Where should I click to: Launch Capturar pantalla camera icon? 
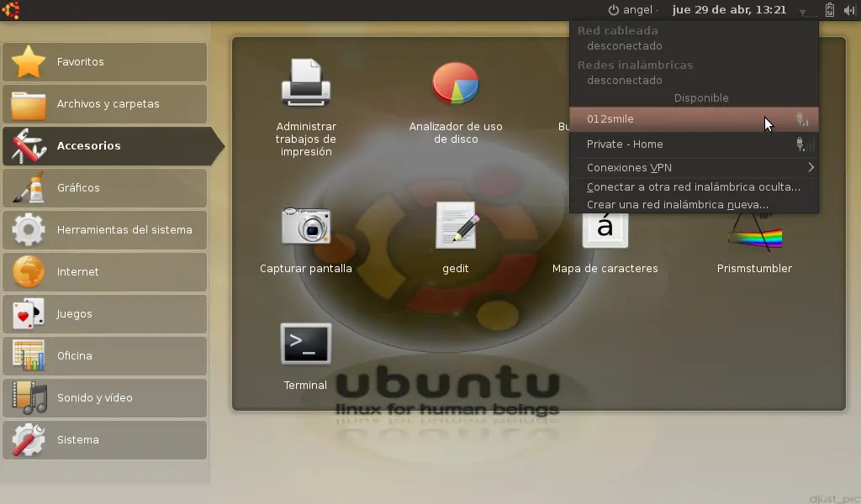point(306,226)
